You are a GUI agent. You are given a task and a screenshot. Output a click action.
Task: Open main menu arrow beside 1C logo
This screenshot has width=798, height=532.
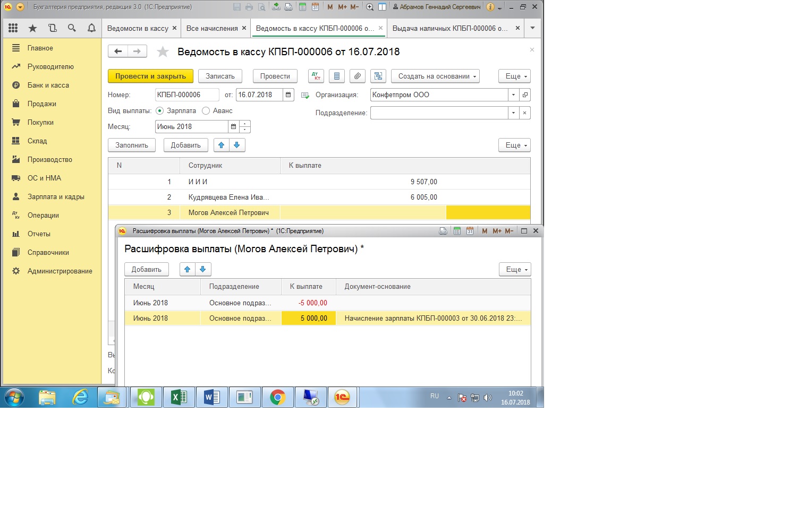(x=20, y=7)
